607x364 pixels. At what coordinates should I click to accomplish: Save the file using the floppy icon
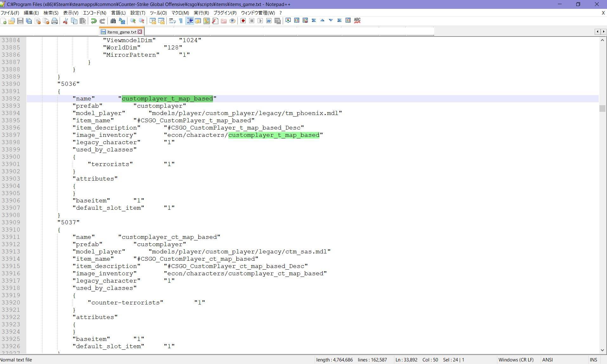click(x=20, y=21)
